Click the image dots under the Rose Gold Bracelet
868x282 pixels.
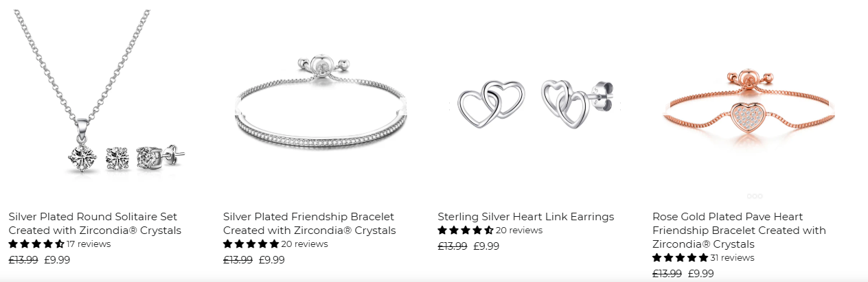pos(754,196)
